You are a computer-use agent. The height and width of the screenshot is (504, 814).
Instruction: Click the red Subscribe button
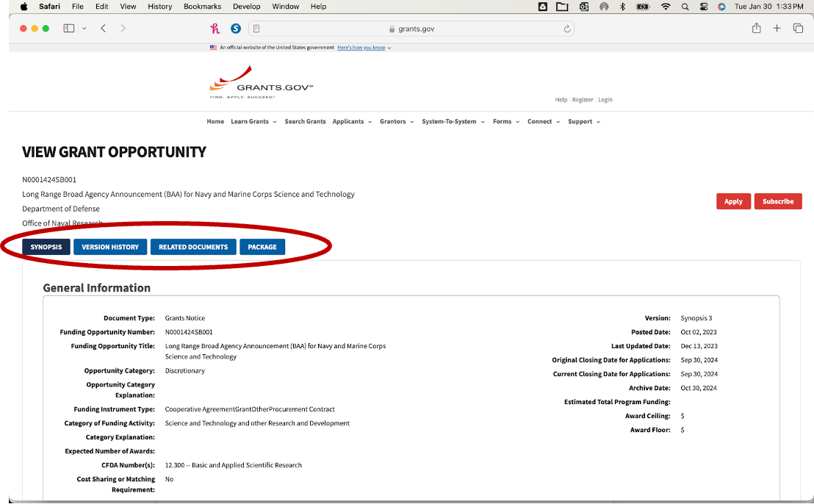(x=778, y=201)
